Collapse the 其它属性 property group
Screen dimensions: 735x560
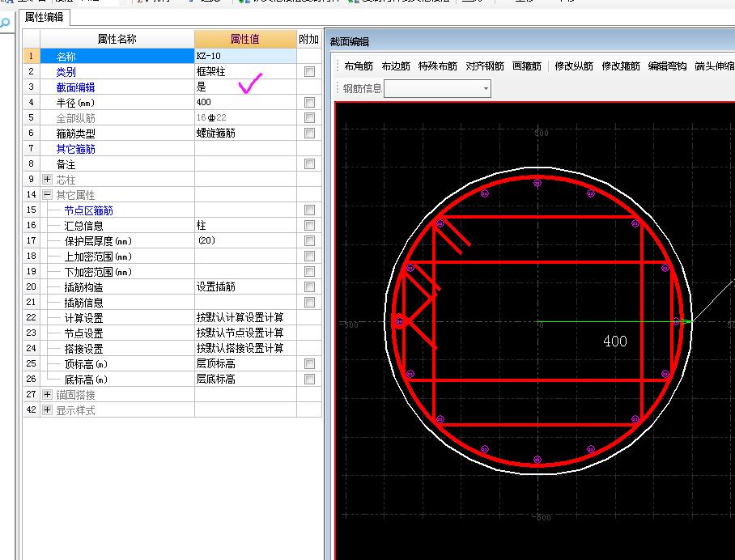[x=47, y=194]
